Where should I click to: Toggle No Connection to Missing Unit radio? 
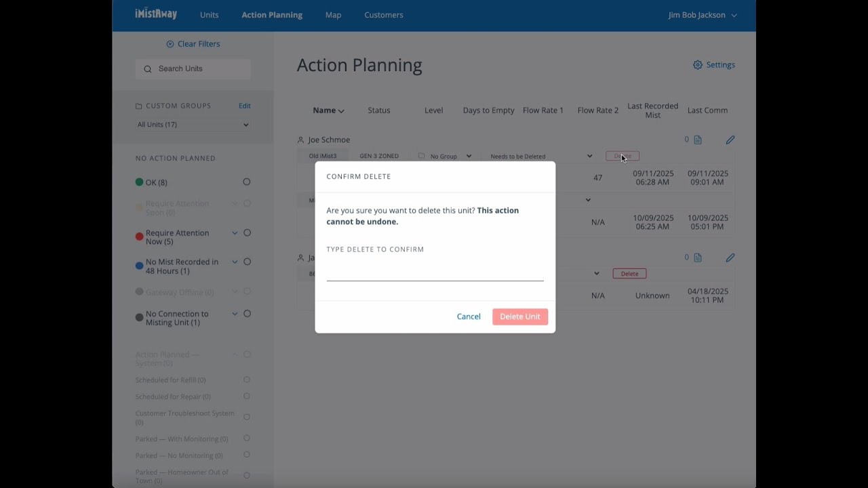click(247, 313)
